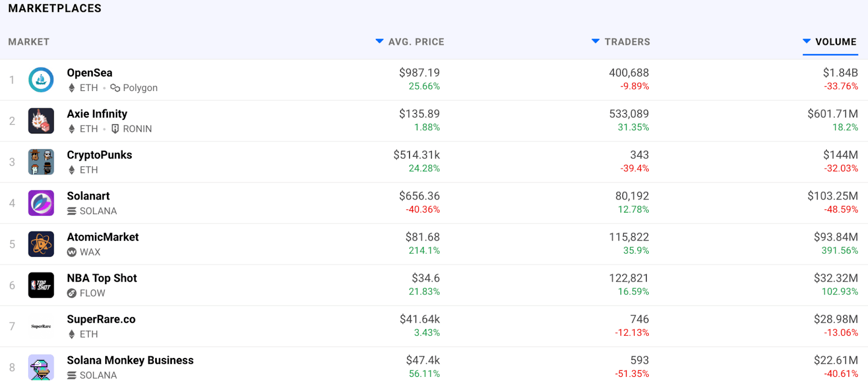Click the RONIN chain tag under Axie Infinity

tap(137, 129)
